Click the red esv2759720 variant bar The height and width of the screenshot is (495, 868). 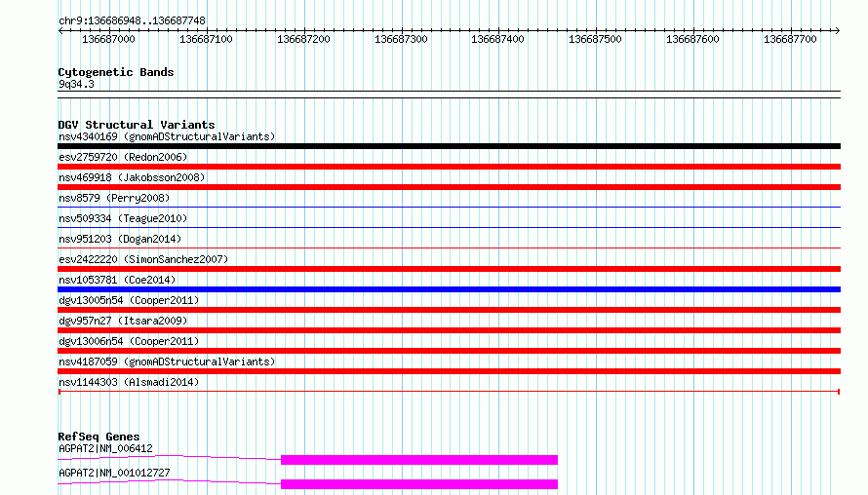[449, 167]
